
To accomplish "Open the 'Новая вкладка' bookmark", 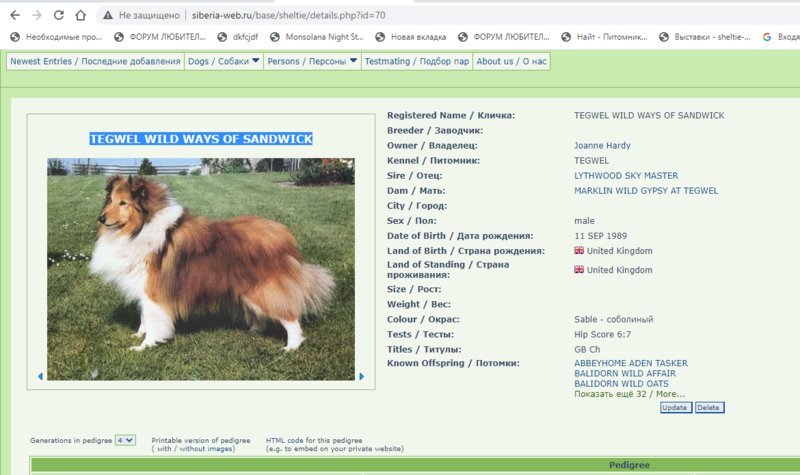I will [411, 37].
